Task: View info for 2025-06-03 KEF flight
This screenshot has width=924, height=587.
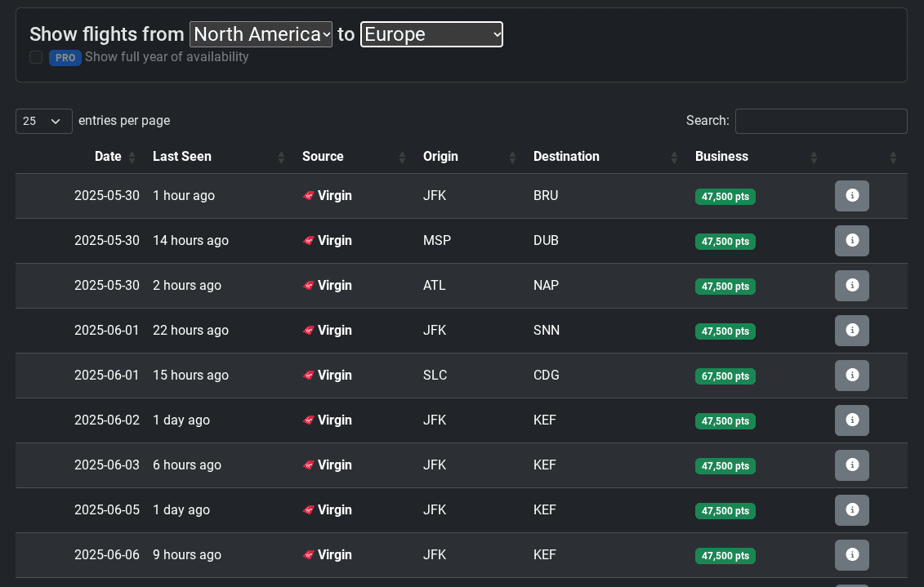Action: 851,465
